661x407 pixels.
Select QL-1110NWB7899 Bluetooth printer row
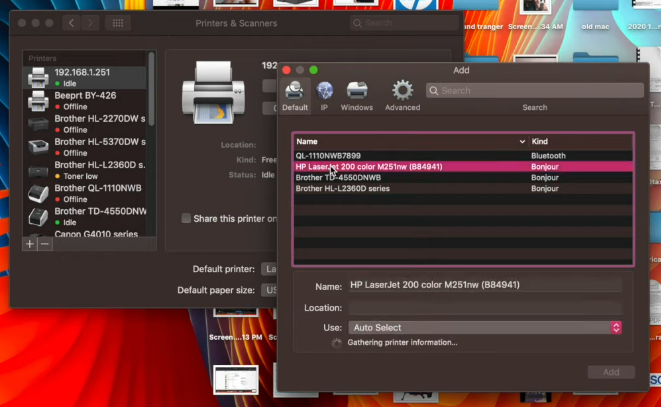coord(463,156)
